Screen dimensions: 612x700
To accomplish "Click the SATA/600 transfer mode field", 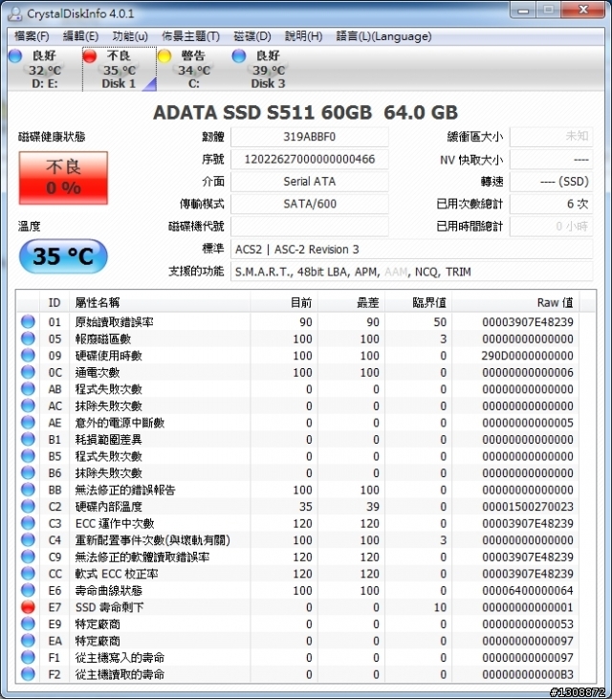I will (310, 204).
